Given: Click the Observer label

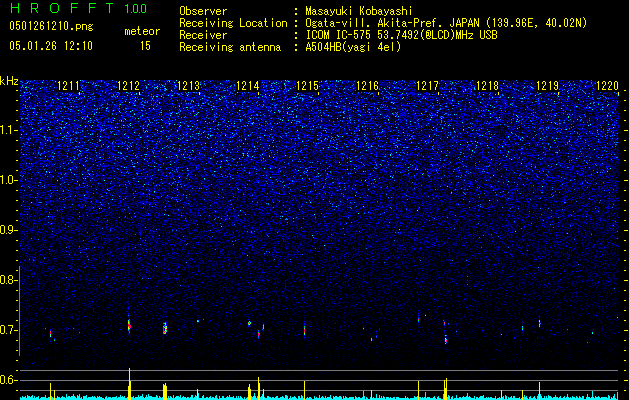Looking at the screenshot, I should (203, 11).
